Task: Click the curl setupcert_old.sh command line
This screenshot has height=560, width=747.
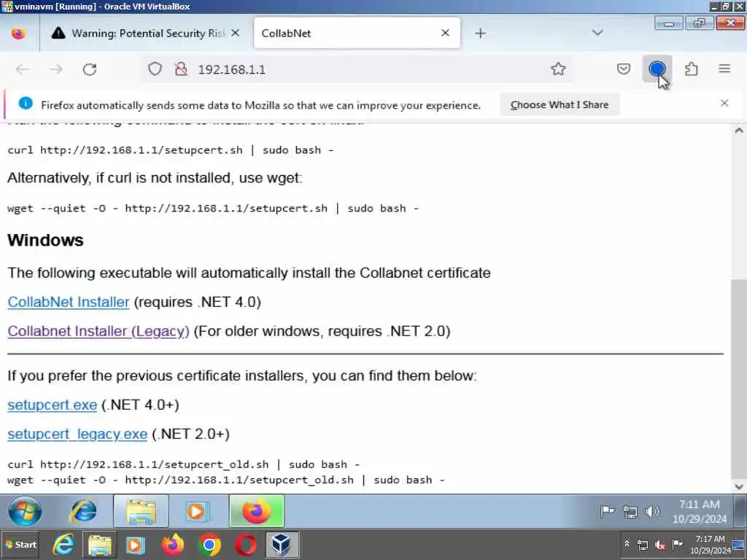Action: (183, 464)
